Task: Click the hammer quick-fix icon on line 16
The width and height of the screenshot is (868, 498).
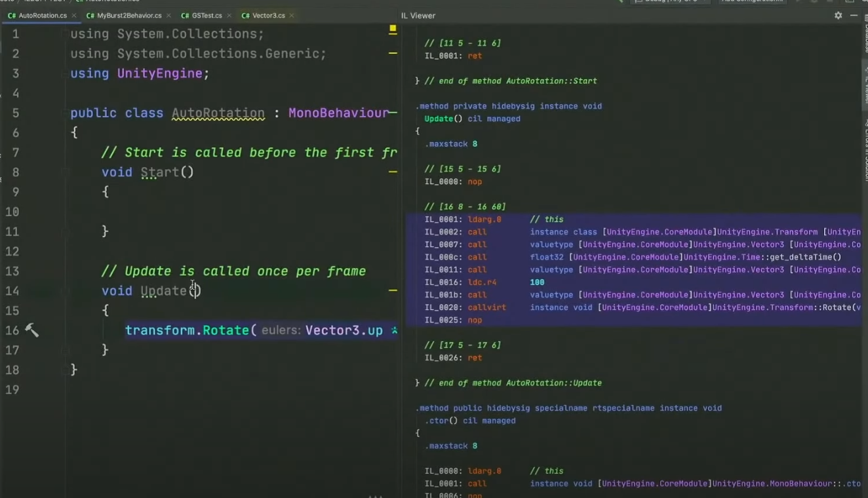Action: click(x=31, y=330)
